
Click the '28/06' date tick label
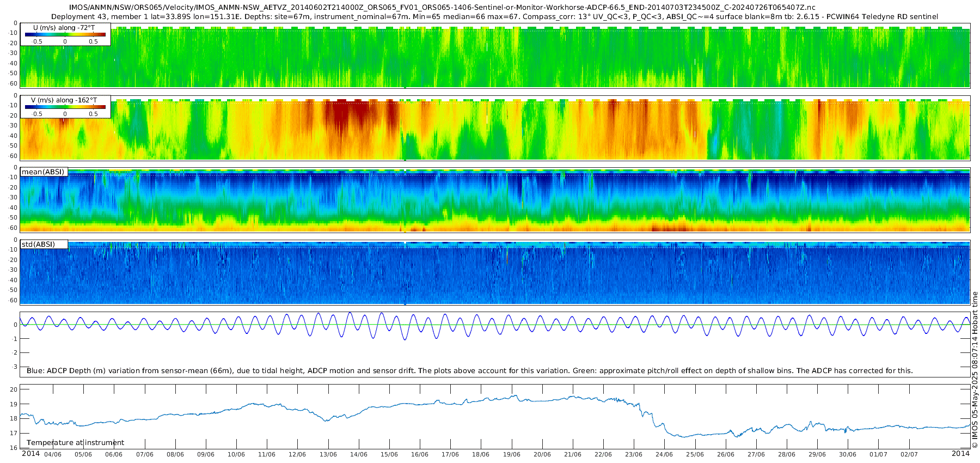(787, 454)
